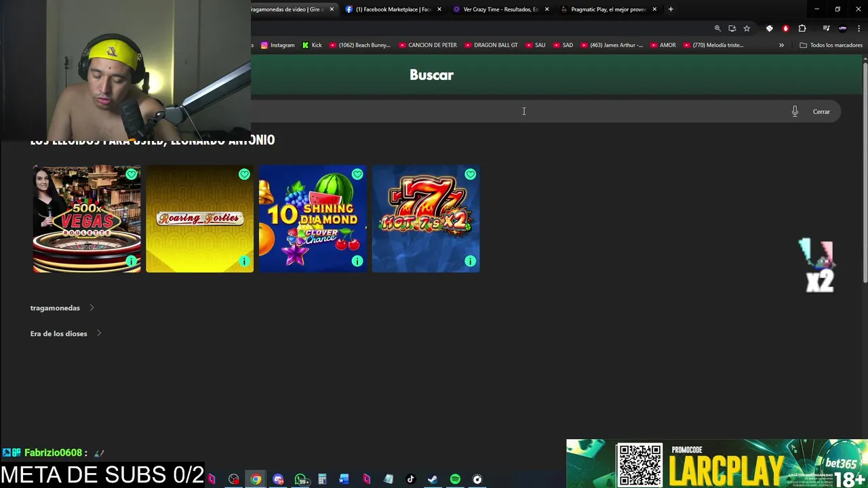Close the tragamonedas de video tab
868x488 pixels.
pos(332,9)
